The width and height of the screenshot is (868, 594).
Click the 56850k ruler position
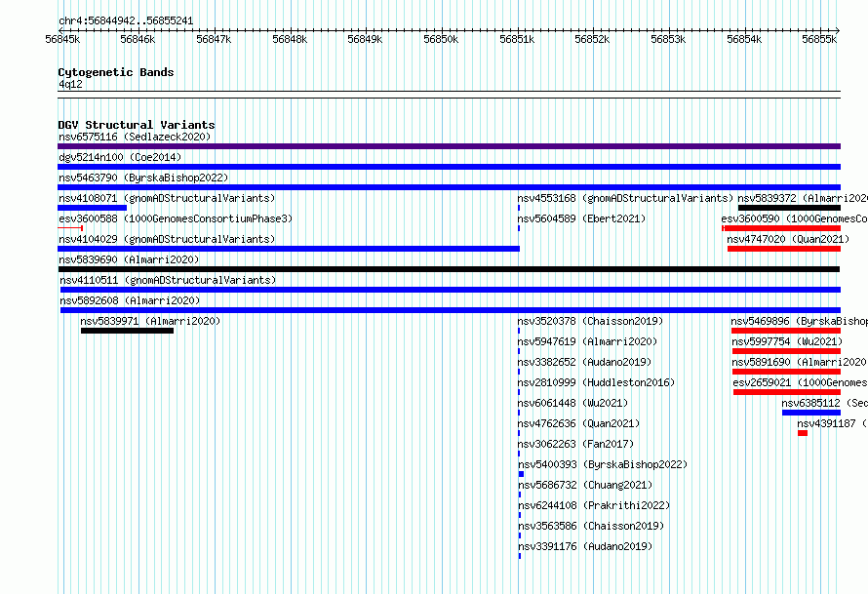tap(441, 39)
